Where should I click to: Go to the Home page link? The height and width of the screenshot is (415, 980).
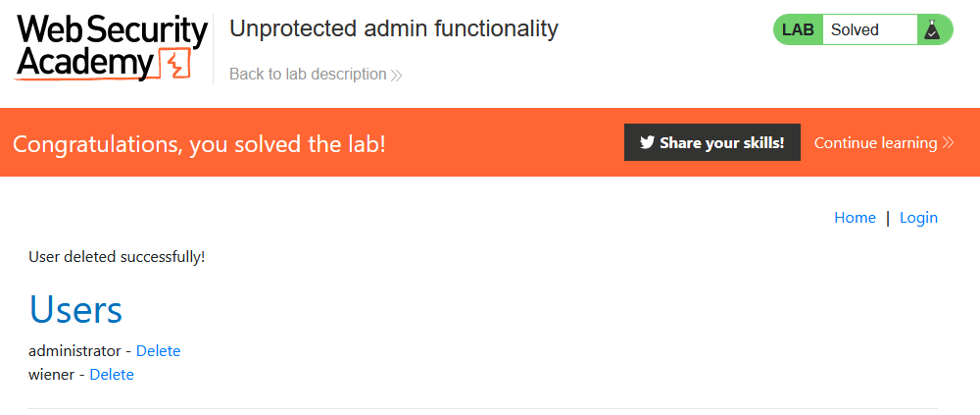point(855,218)
